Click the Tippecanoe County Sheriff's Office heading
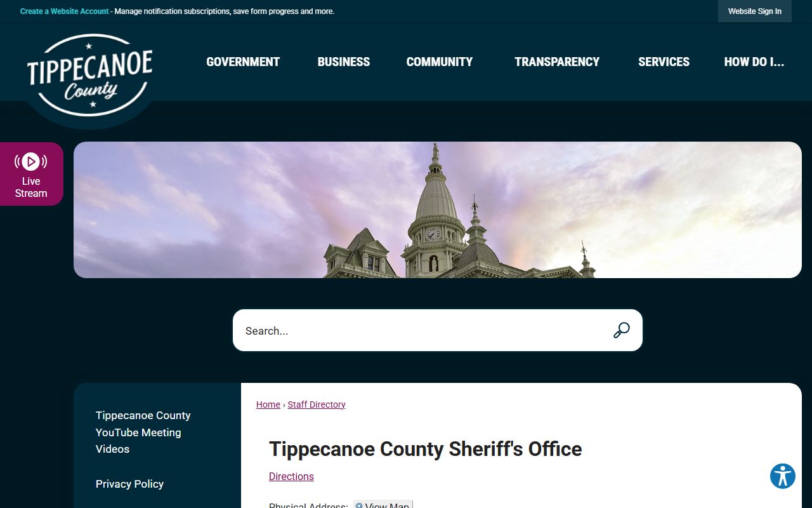812x508 pixels. pos(425,449)
